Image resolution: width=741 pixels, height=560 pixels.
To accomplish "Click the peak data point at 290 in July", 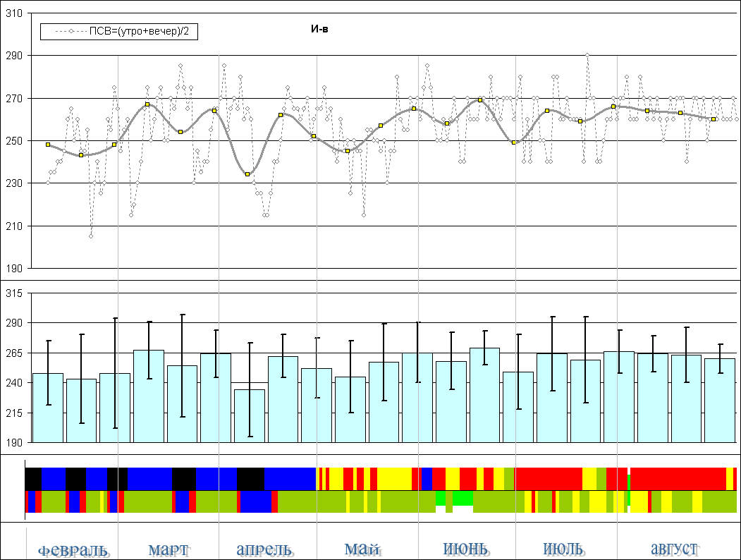I will [x=587, y=55].
